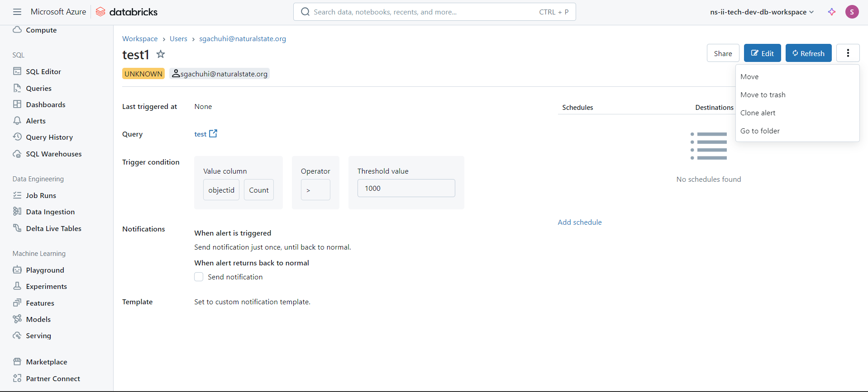The image size is (868, 392).
Task: Click the Databricks assistant sparkle icon
Action: coord(832,12)
